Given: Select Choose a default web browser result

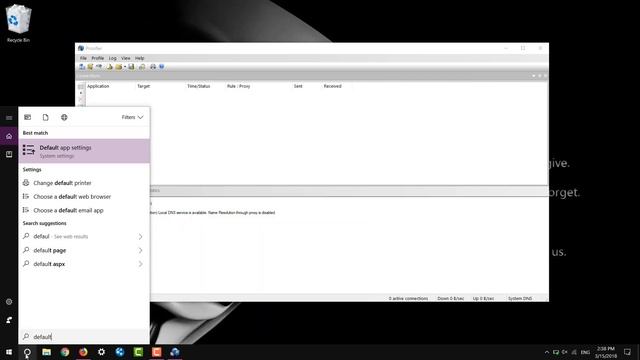Looking at the screenshot, I should click(84, 197).
